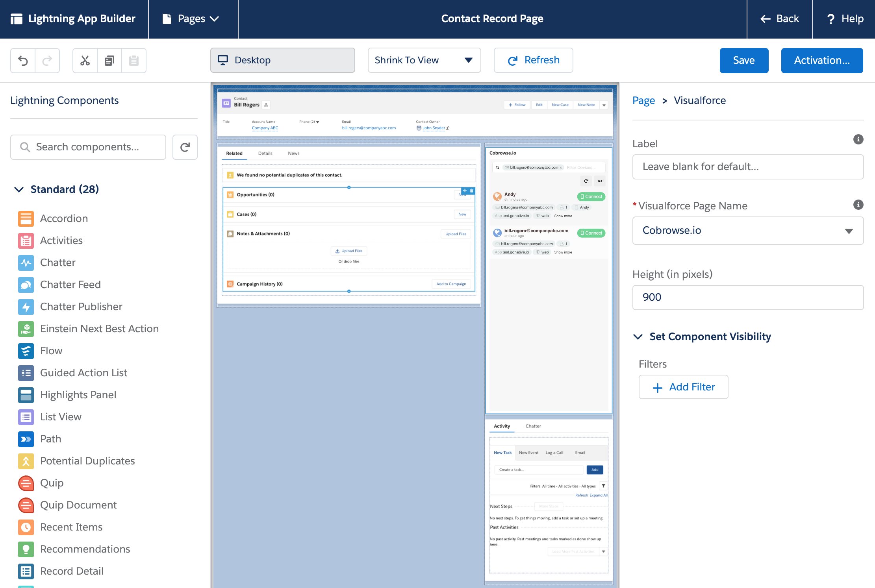Image resolution: width=875 pixels, height=588 pixels.
Task: Switch to the Details tab
Action: click(265, 153)
